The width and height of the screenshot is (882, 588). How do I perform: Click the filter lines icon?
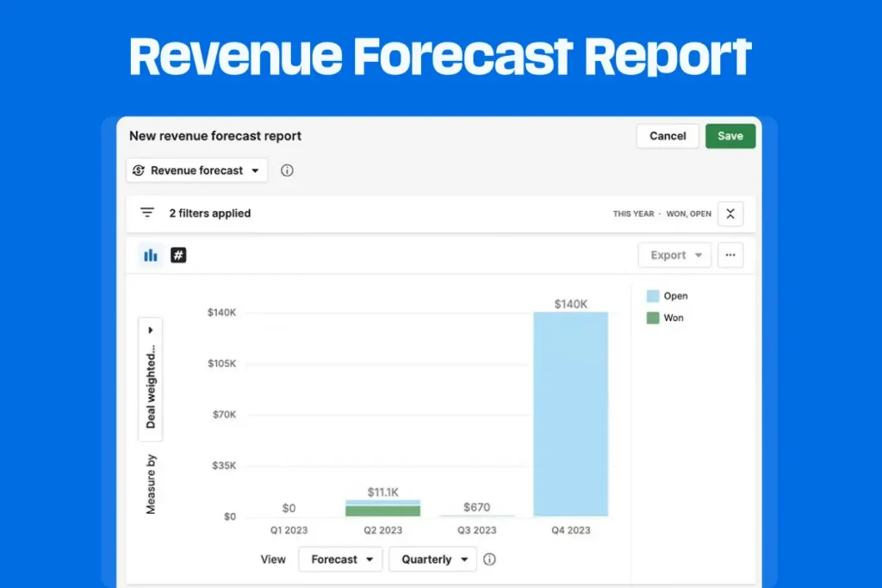(x=147, y=213)
